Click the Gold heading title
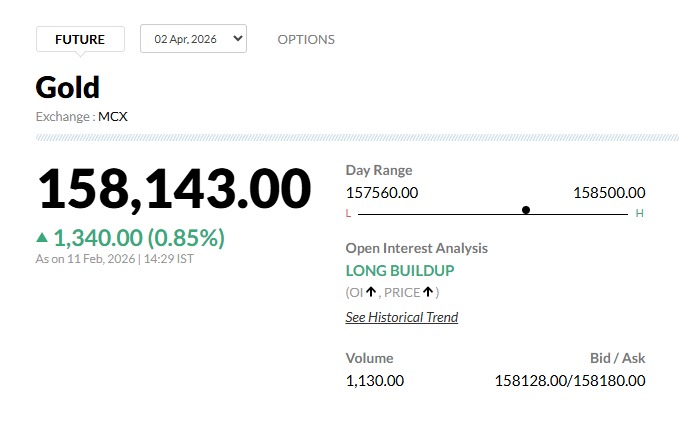 point(68,87)
